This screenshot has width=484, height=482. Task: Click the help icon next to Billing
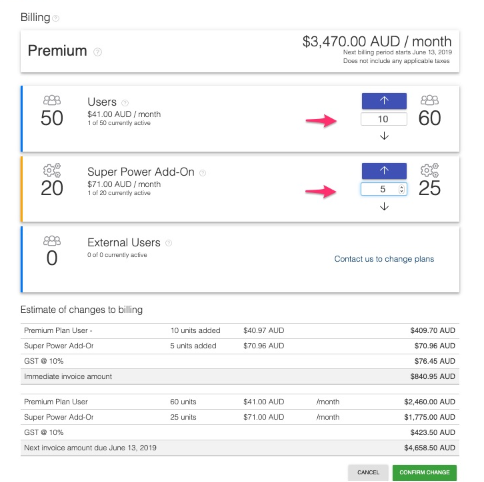coord(56,18)
